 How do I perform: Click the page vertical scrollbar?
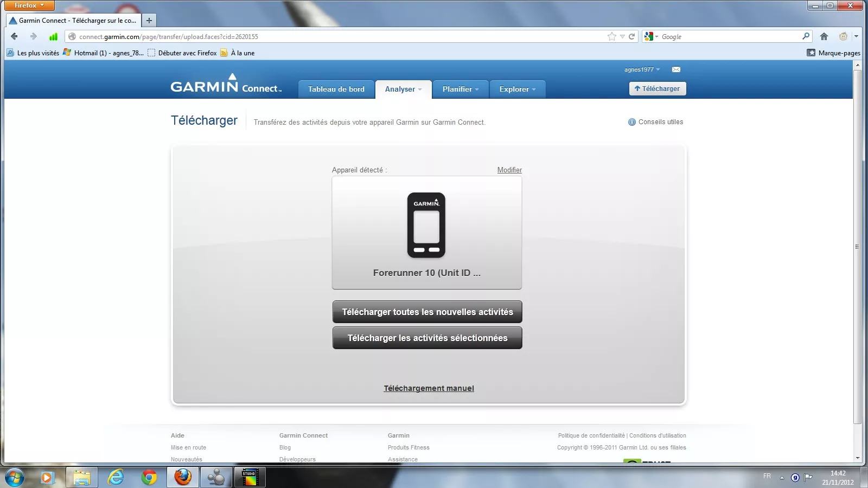(x=858, y=247)
